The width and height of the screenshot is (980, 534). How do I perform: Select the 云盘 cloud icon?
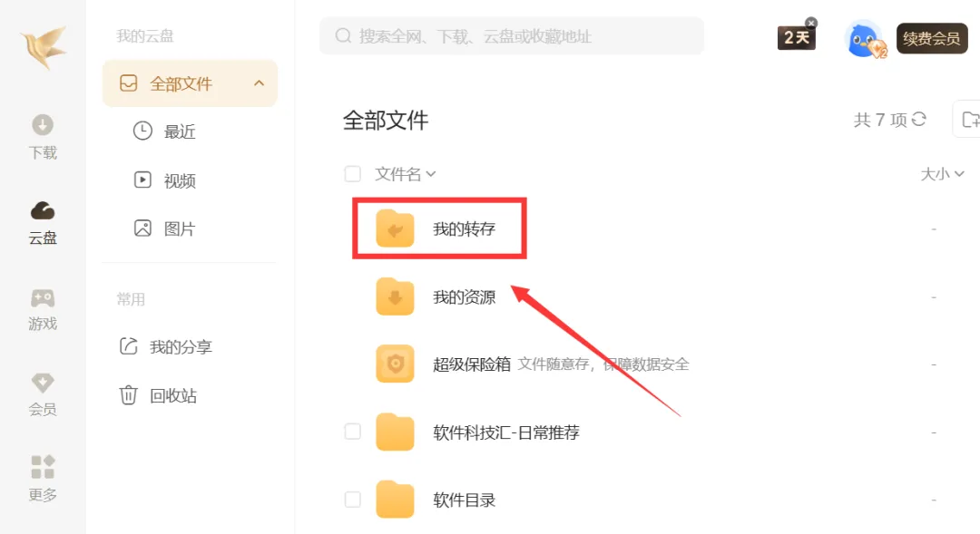click(x=43, y=211)
